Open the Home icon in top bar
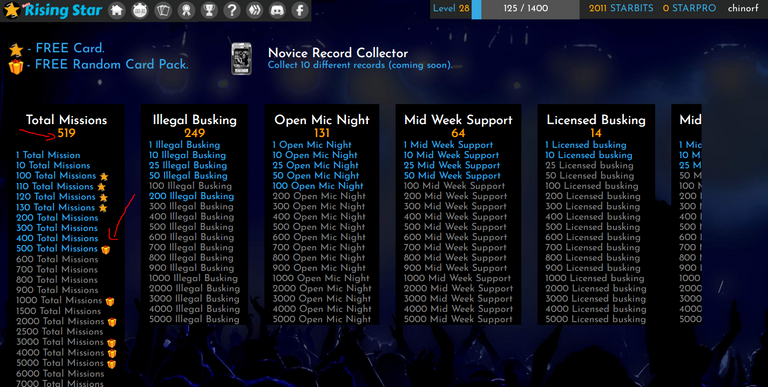This screenshot has height=387, width=768. point(117,10)
